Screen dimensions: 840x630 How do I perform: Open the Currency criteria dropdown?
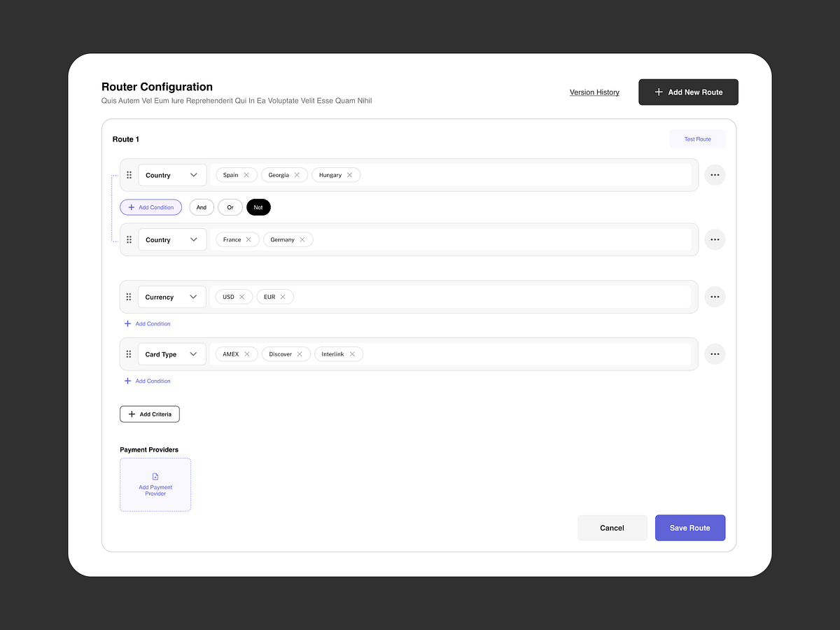pyautogui.click(x=171, y=296)
